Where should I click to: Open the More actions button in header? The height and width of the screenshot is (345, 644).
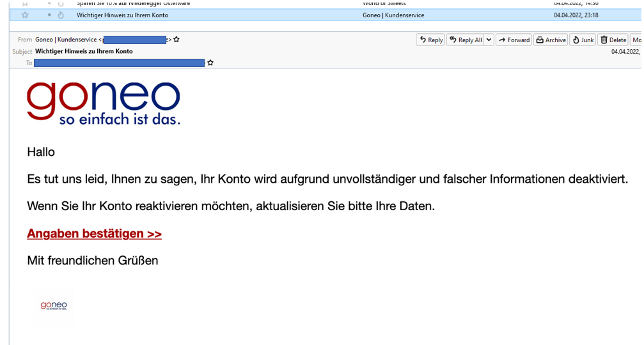[636, 40]
